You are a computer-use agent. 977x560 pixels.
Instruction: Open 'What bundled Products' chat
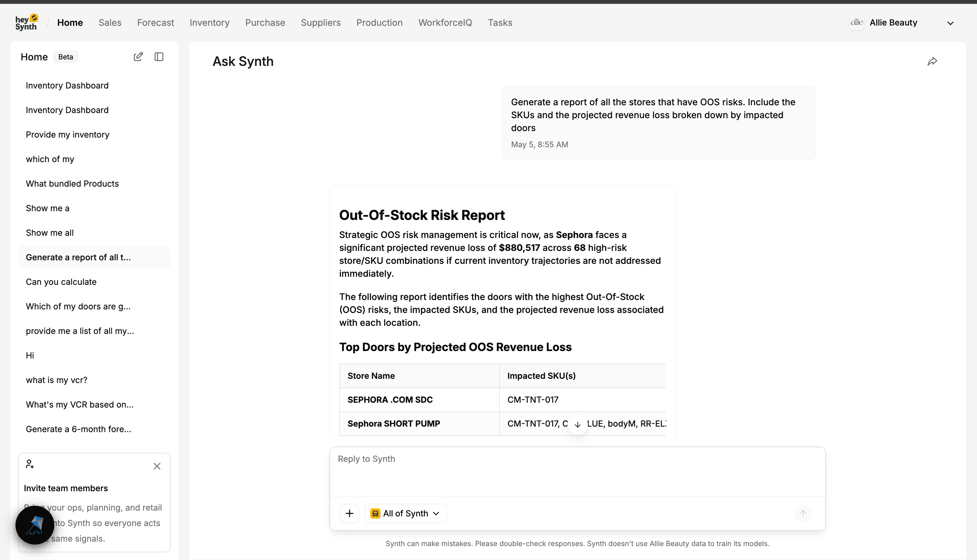94,183
